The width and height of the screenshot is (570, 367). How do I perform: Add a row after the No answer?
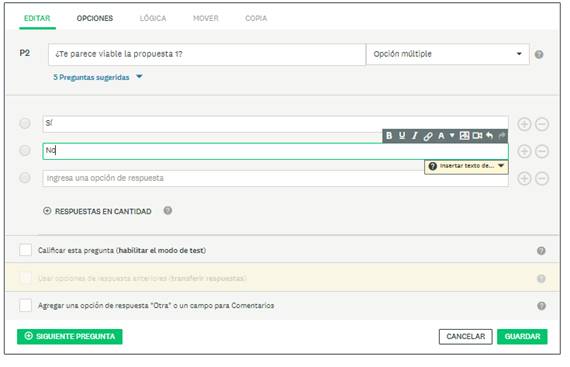(524, 151)
